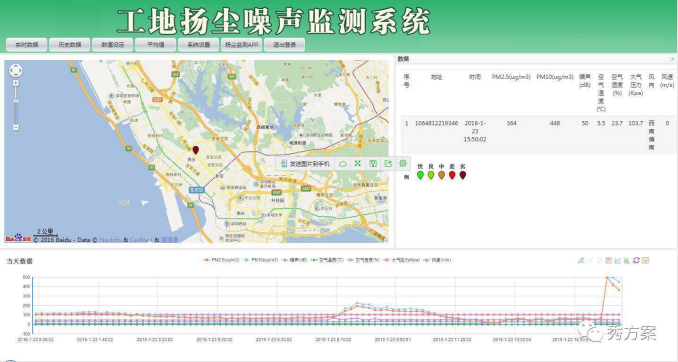Toggle the PM2.5 series in chart legend

tap(221, 260)
